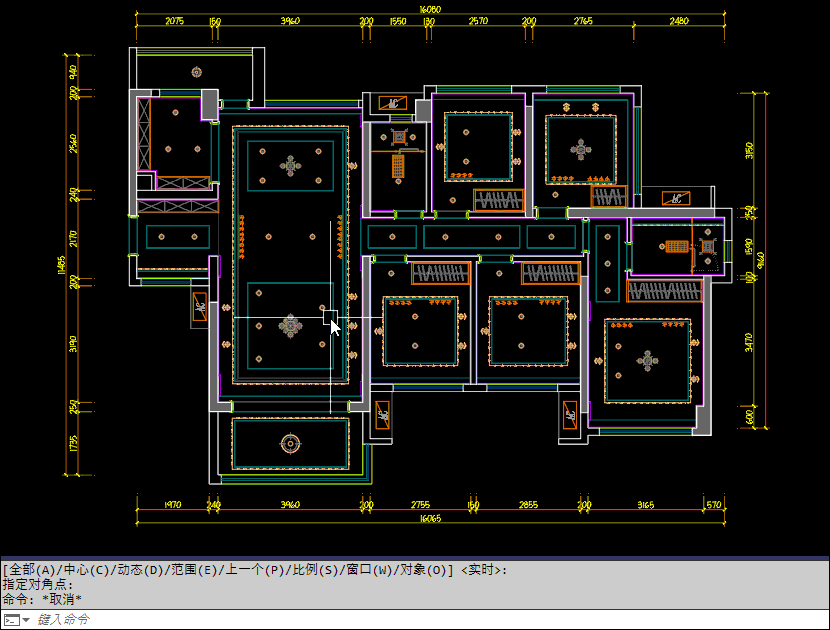Select the ceiling light in top-left balcony
Screen dimensions: 830x630
(x=196, y=71)
